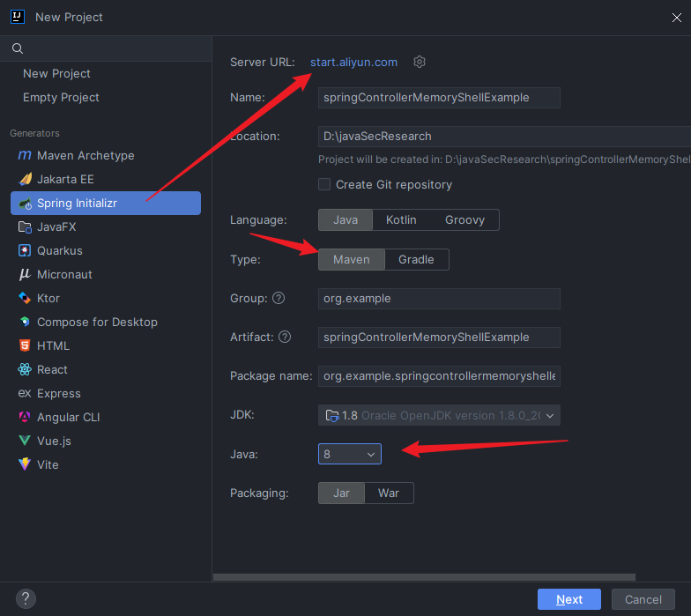Screen dimensions: 691x616
Task: Open the Java version dropdown
Action: coord(349,454)
